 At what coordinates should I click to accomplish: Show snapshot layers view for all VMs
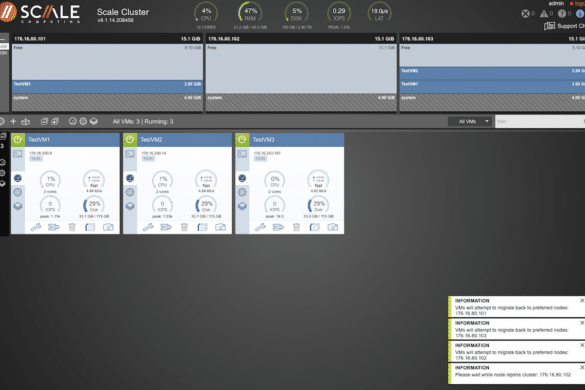(94, 121)
